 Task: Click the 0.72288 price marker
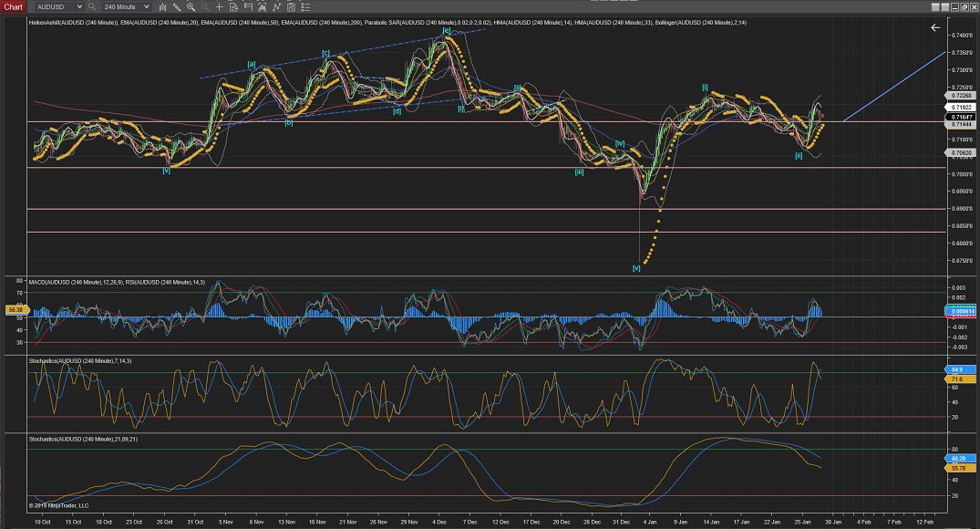961,96
